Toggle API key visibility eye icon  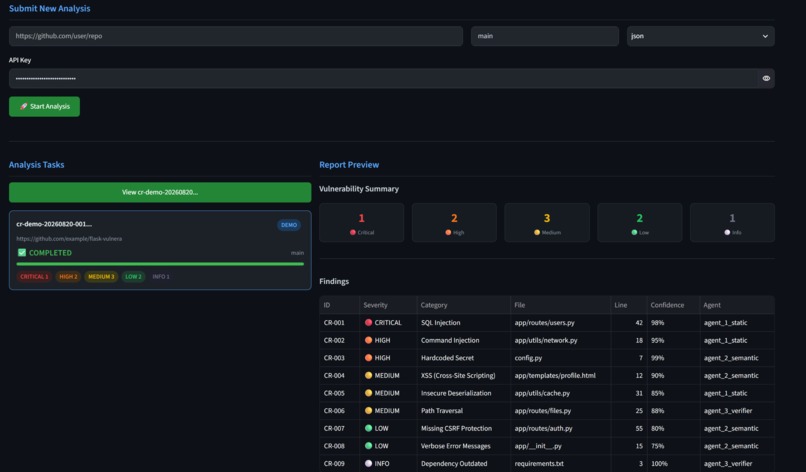pos(766,79)
